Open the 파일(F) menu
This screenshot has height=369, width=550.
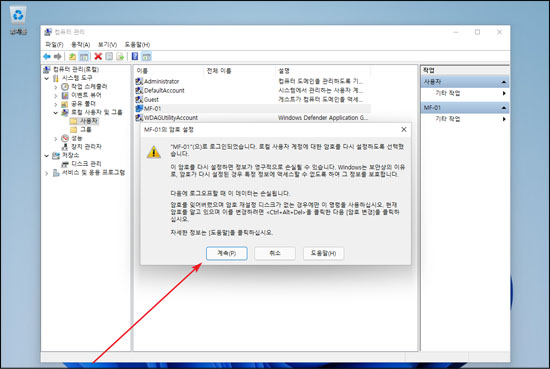click(x=54, y=45)
